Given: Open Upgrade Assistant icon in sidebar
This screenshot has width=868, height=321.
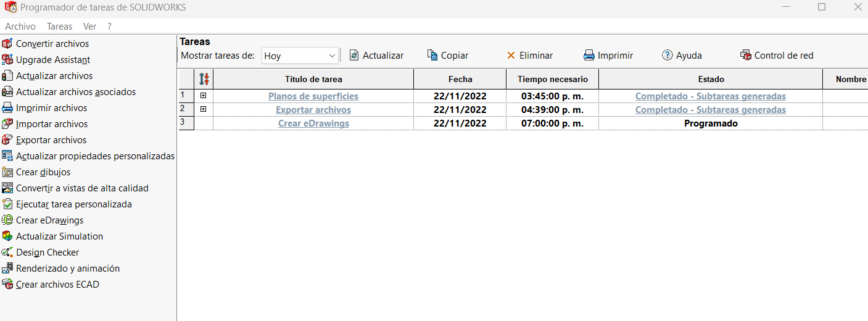Looking at the screenshot, I should pyautogui.click(x=7, y=60).
